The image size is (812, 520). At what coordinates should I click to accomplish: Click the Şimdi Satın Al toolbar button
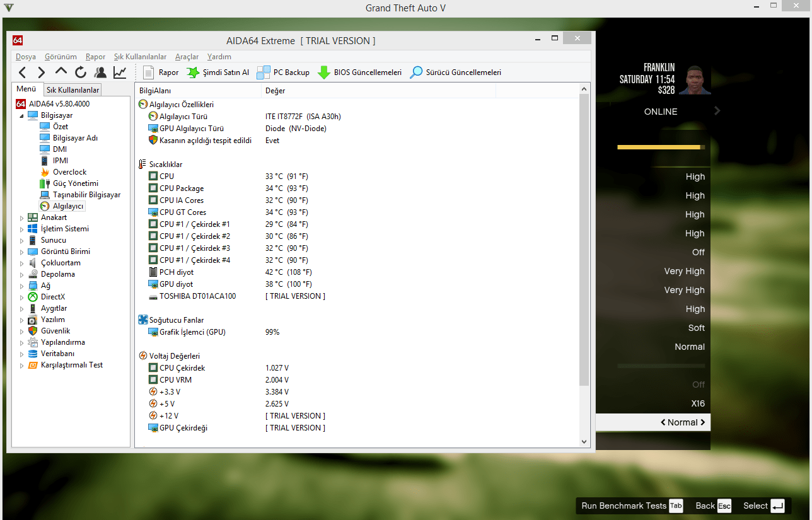point(218,72)
